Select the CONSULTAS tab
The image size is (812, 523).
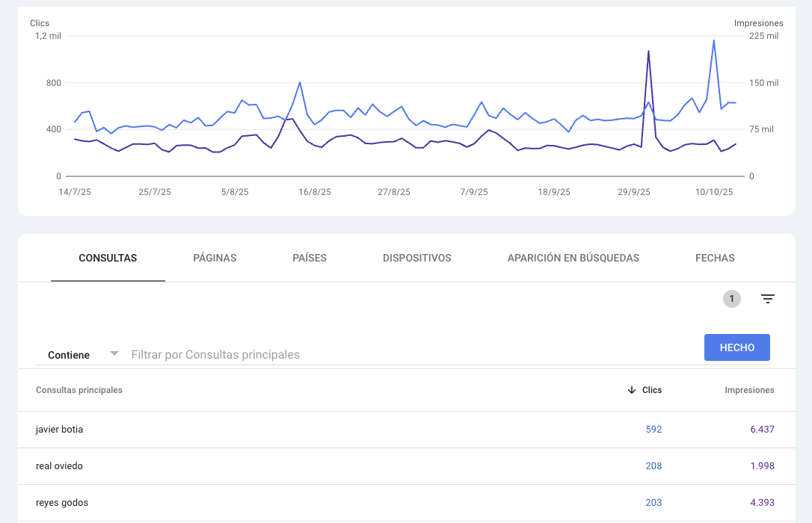(107, 258)
